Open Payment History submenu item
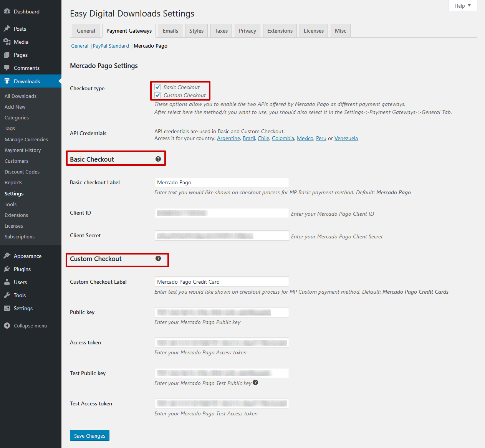The width and height of the screenshot is (485, 448). [23, 150]
